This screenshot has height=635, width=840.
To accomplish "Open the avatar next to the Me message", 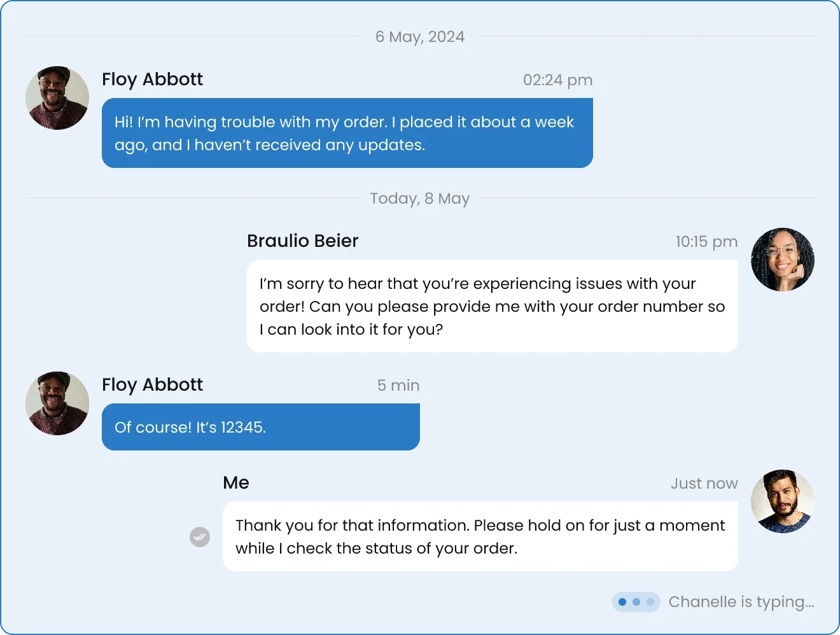I will (x=782, y=501).
